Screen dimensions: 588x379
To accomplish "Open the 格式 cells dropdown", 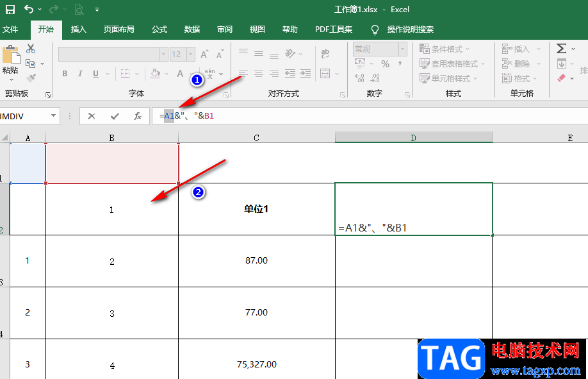I will point(519,78).
